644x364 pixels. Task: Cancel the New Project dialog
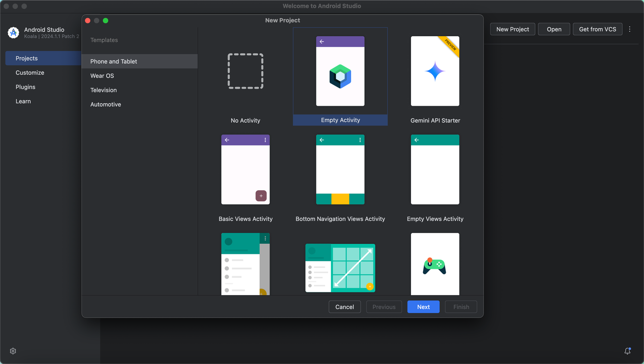coord(345,307)
